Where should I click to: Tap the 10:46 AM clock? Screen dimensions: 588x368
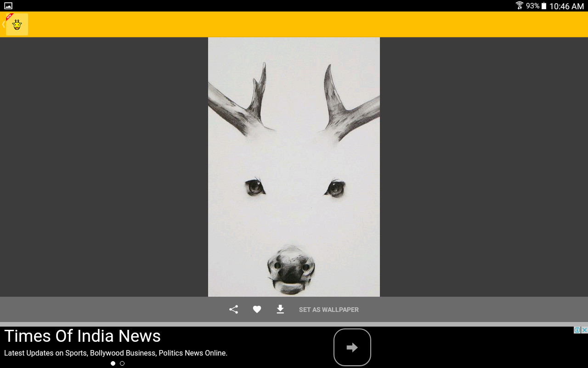coord(566,6)
